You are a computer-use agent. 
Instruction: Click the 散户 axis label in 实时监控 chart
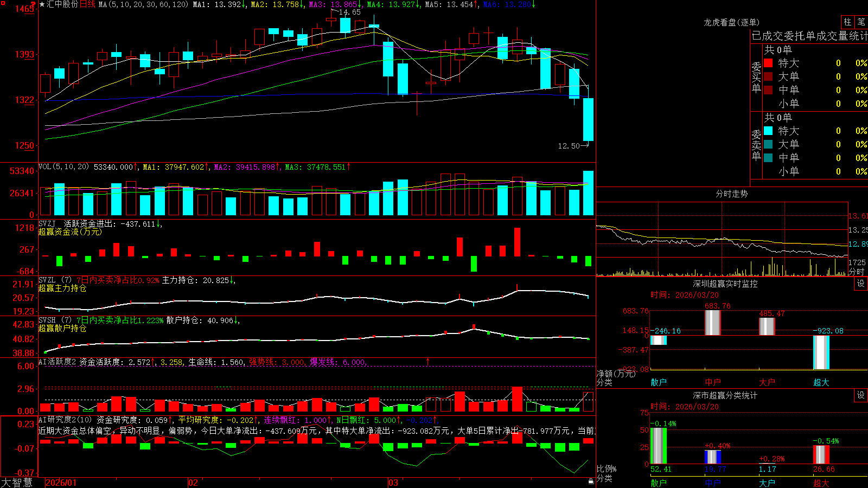coord(658,382)
